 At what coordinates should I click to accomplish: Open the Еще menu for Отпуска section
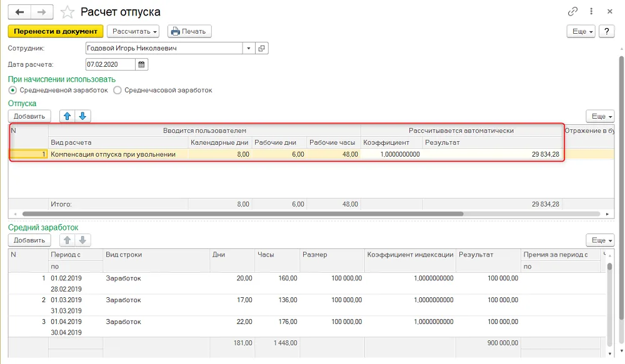pos(600,116)
